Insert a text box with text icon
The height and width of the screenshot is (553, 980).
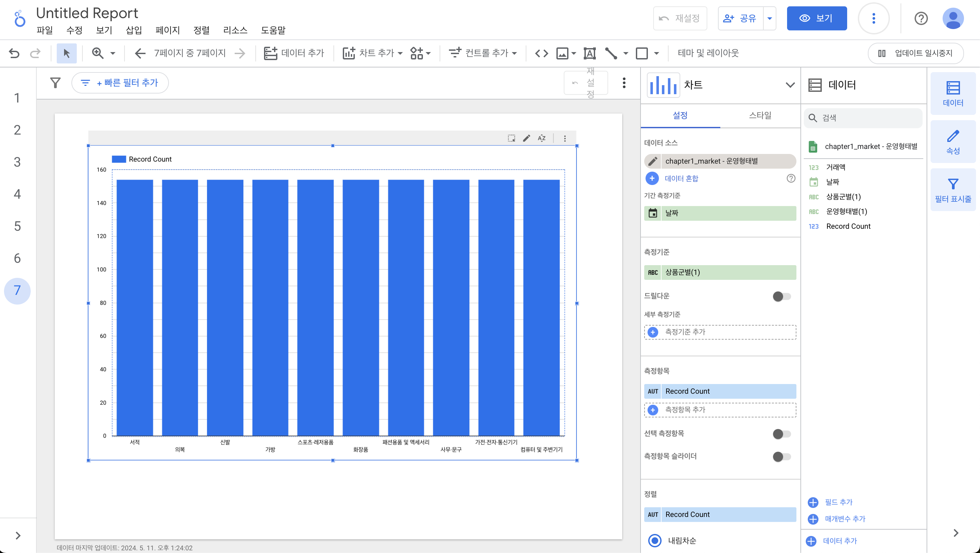coord(589,53)
